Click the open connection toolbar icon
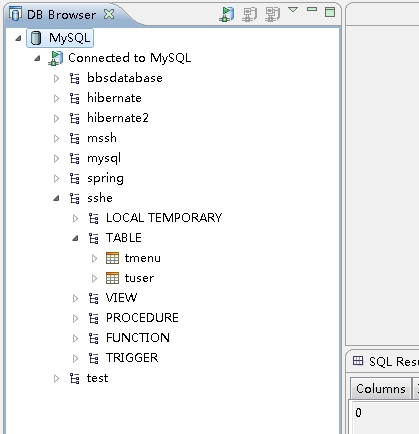The height and width of the screenshot is (434, 419). point(227,14)
